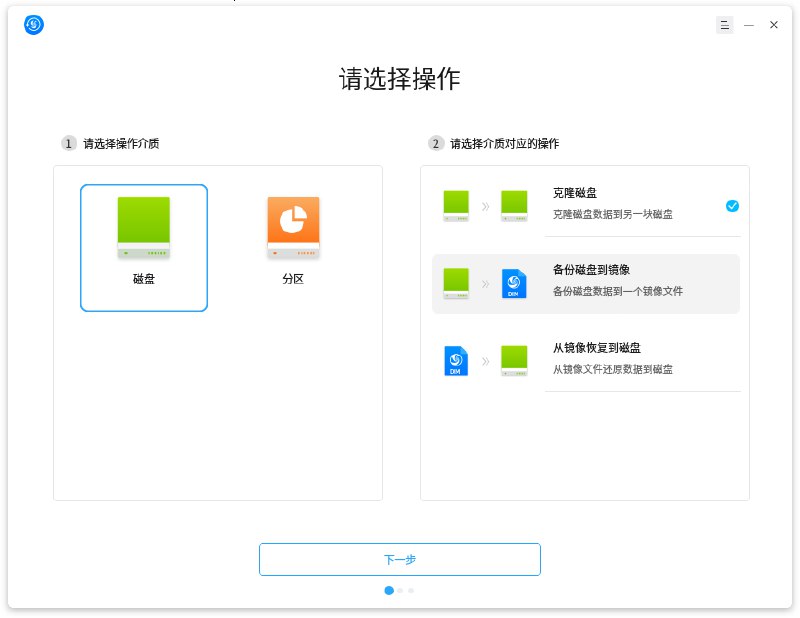Click DIM file icon in 从镜像恢复到磁盘 row
Viewport: 800px width, 618px height.
click(456, 361)
